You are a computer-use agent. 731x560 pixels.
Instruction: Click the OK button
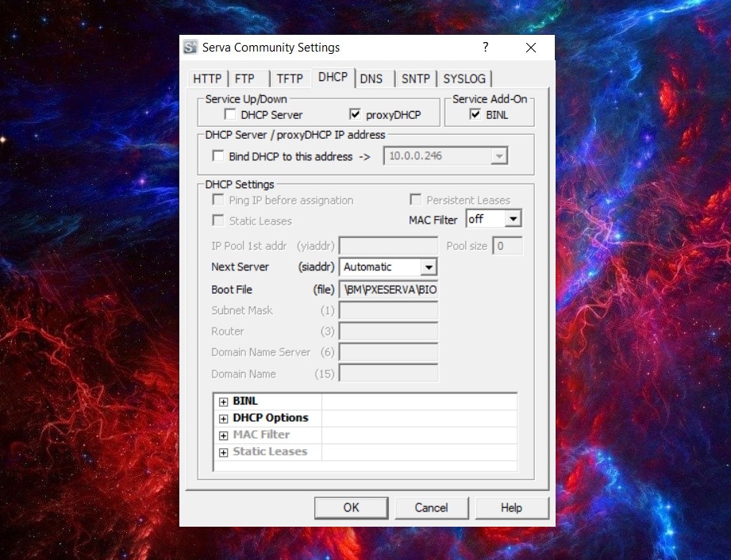[x=351, y=508]
